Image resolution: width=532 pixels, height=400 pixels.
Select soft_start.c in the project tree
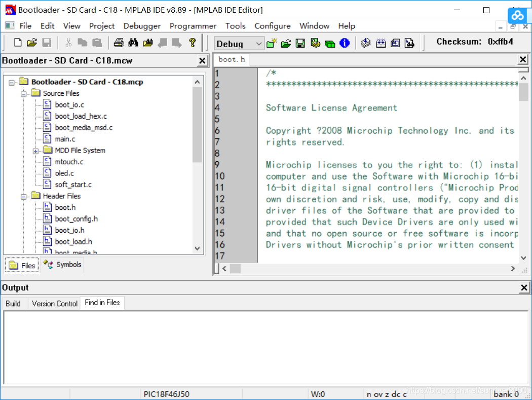73,185
